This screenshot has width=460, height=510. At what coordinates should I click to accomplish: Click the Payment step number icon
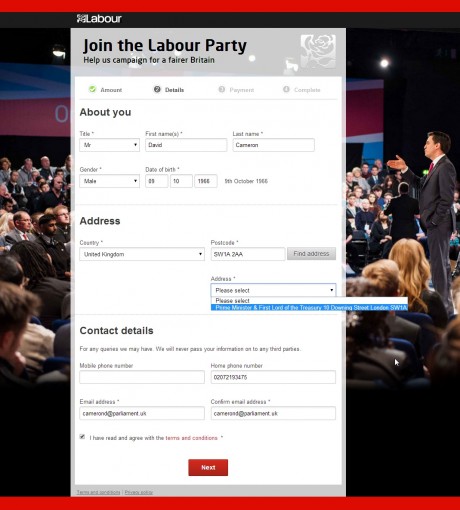pos(222,89)
